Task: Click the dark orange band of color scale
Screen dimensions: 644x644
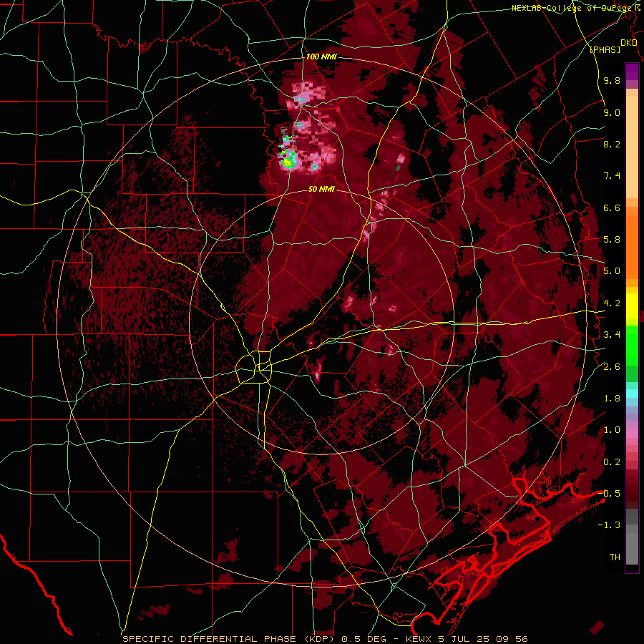Action: coord(632,247)
